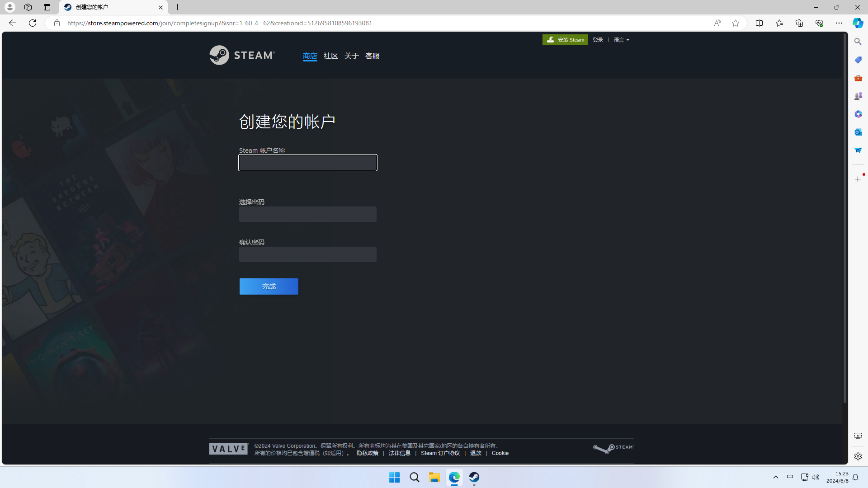Click the Outlook icon in Edge sidebar
Image resolution: width=868 pixels, height=488 pixels.
858,132
